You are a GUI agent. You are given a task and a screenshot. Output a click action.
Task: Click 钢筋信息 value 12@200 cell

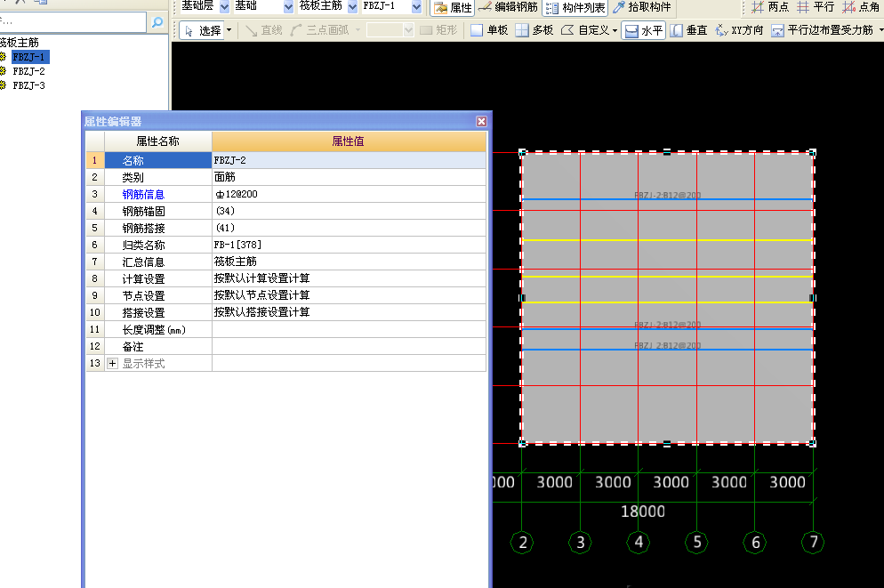pos(349,195)
